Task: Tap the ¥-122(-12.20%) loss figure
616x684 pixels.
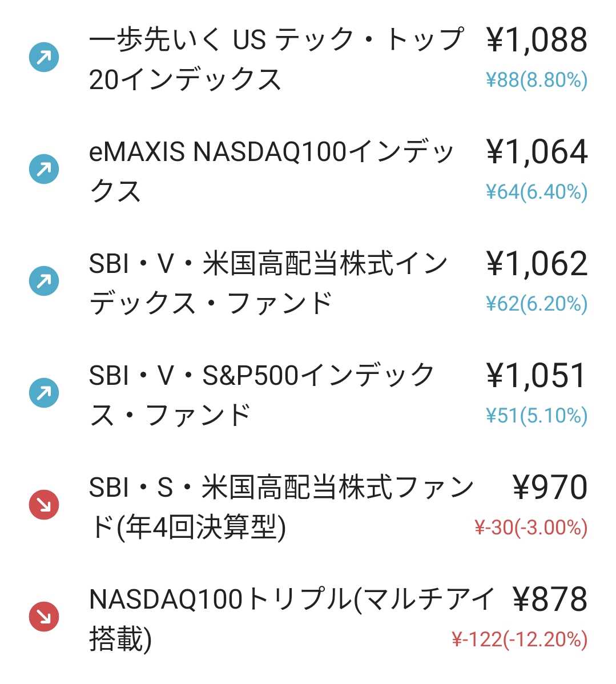Action: [519, 640]
